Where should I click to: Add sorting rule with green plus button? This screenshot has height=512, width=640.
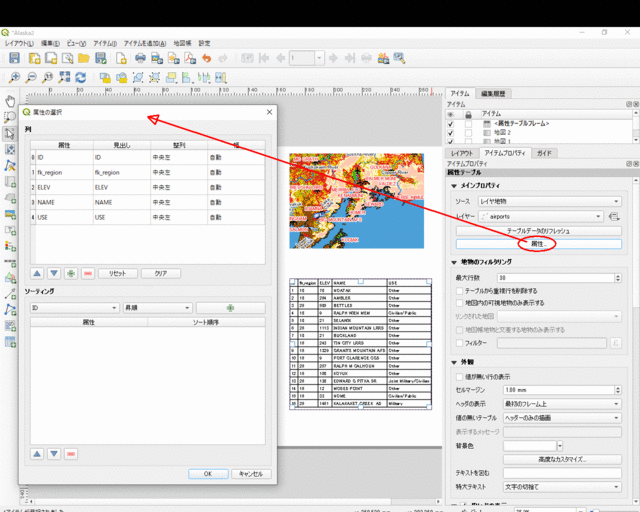(230, 308)
